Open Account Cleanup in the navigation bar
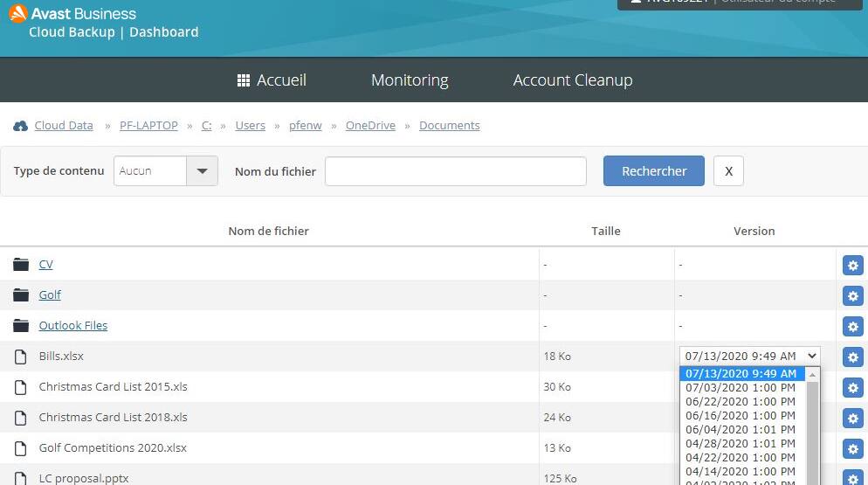Screen dimensions: 868x485 pos(573,80)
